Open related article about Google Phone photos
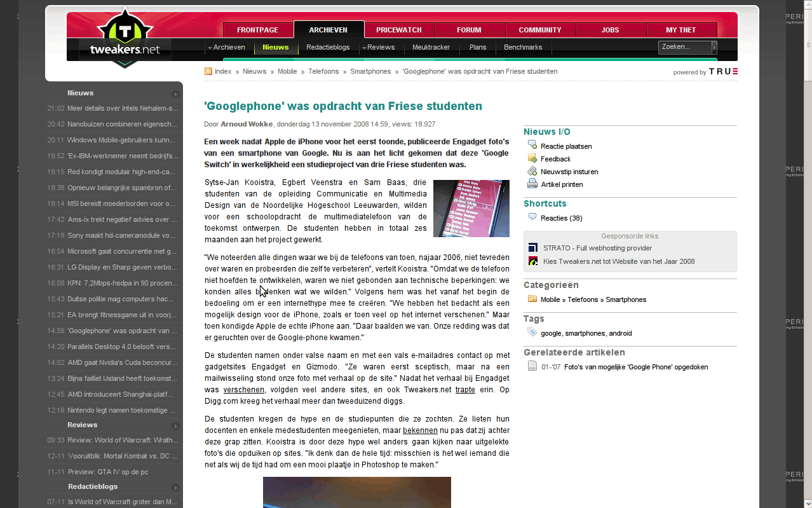 click(635, 366)
